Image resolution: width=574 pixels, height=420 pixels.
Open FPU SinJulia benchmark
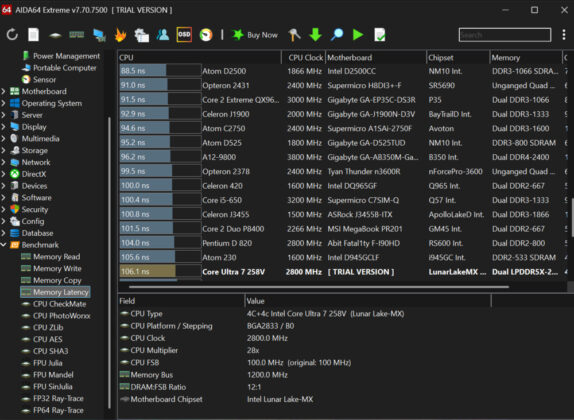pos(47,386)
